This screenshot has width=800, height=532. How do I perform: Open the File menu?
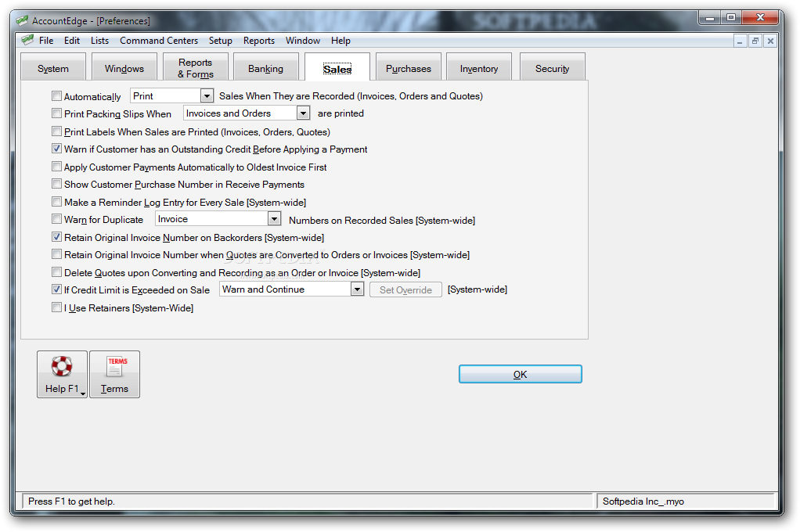pos(46,41)
